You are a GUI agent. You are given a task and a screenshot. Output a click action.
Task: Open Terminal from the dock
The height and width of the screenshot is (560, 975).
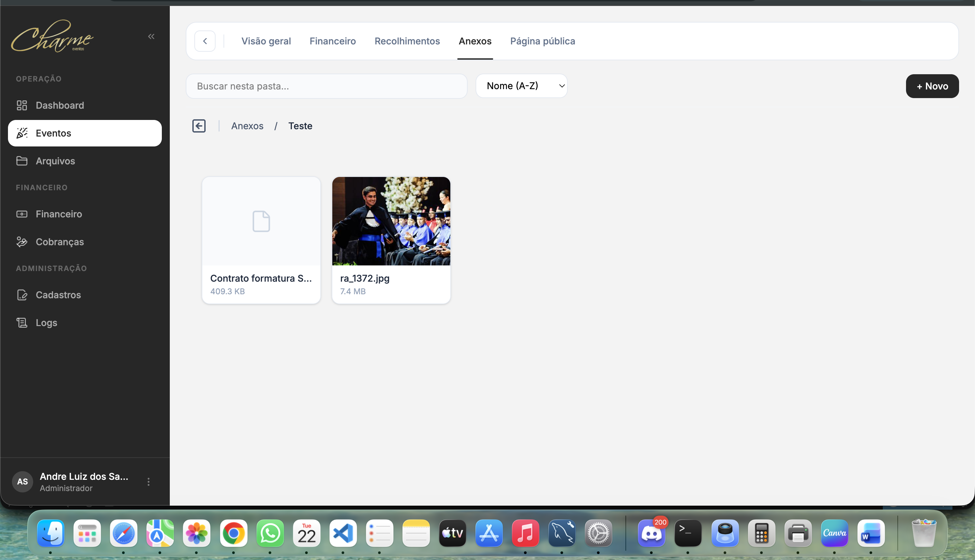point(688,533)
